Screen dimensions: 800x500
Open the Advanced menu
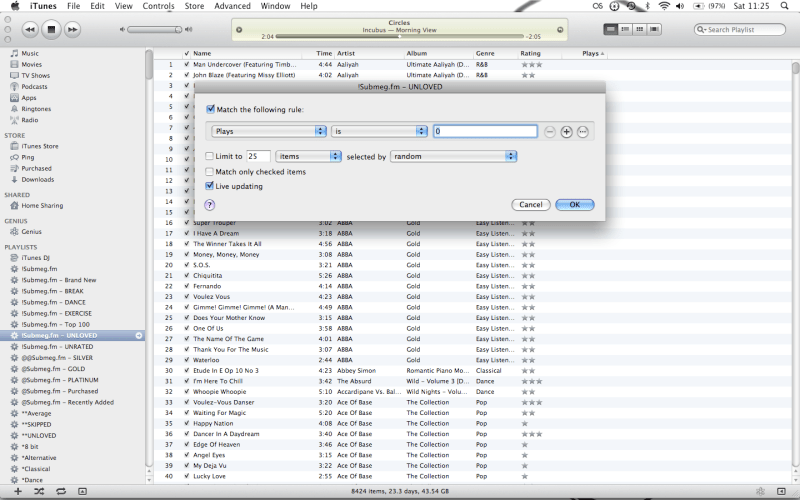[232, 6]
